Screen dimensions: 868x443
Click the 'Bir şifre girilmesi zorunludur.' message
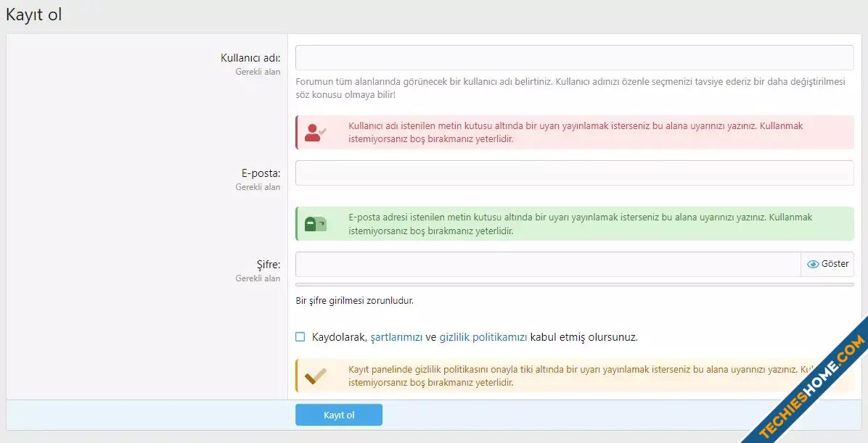pos(354,302)
